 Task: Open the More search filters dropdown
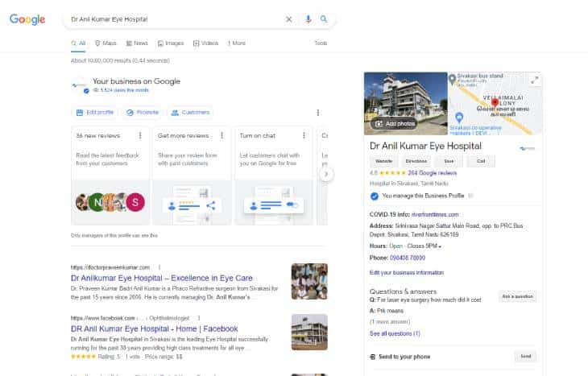tap(237, 43)
